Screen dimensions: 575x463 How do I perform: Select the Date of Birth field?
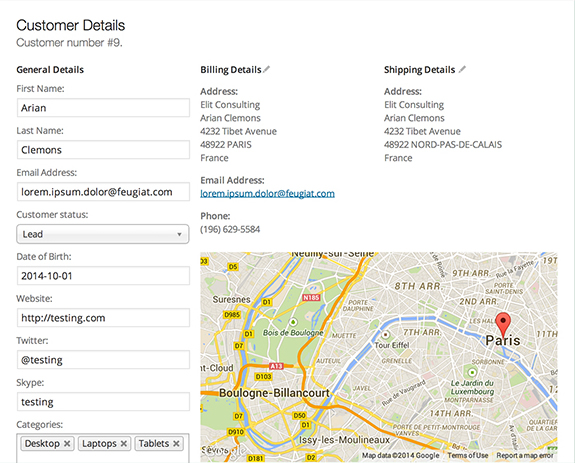[x=103, y=276]
